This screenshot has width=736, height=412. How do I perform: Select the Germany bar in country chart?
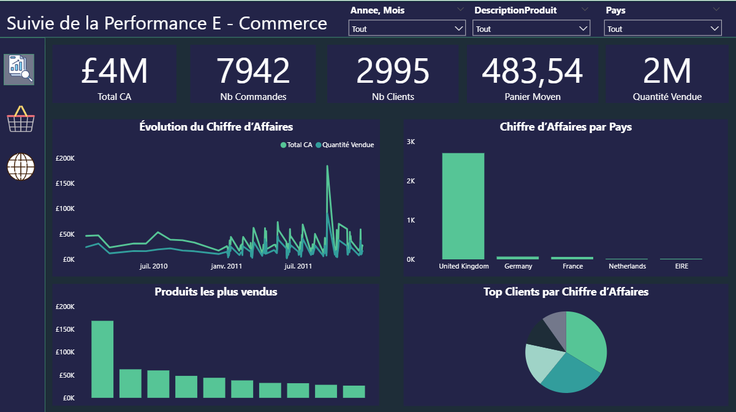tap(518, 258)
